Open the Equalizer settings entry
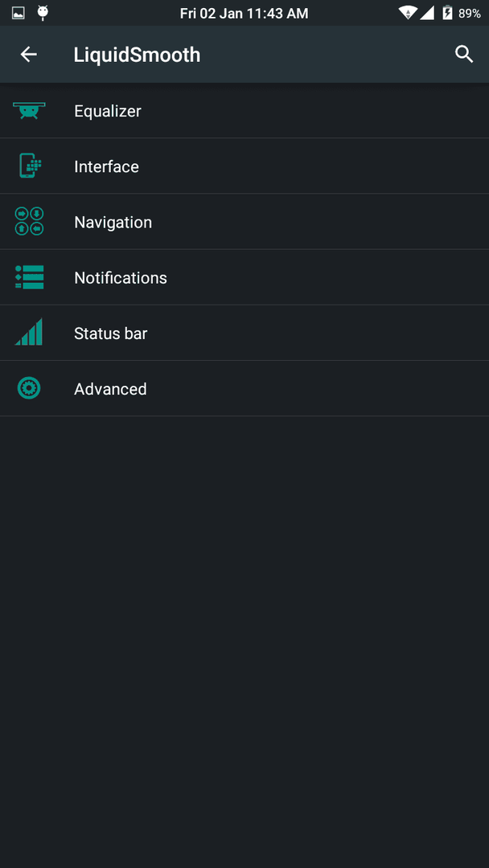 click(244, 111)
